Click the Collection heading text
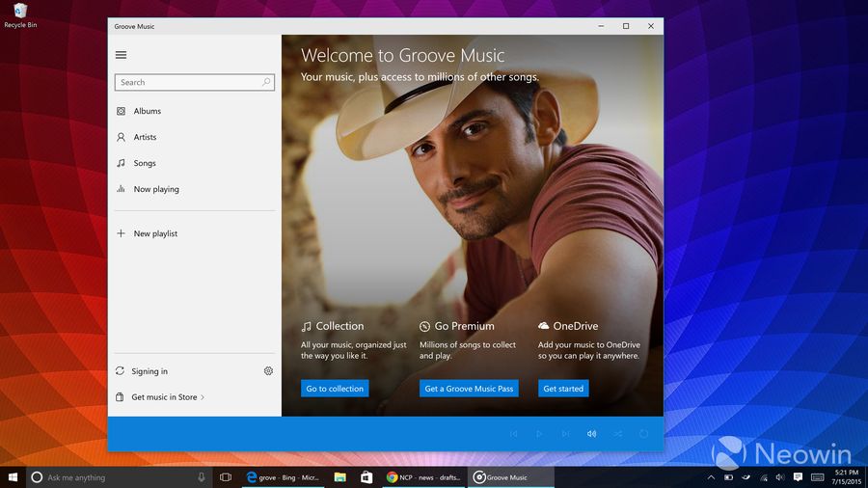Viewport: 868px width, 488px height. pos(339,326)
